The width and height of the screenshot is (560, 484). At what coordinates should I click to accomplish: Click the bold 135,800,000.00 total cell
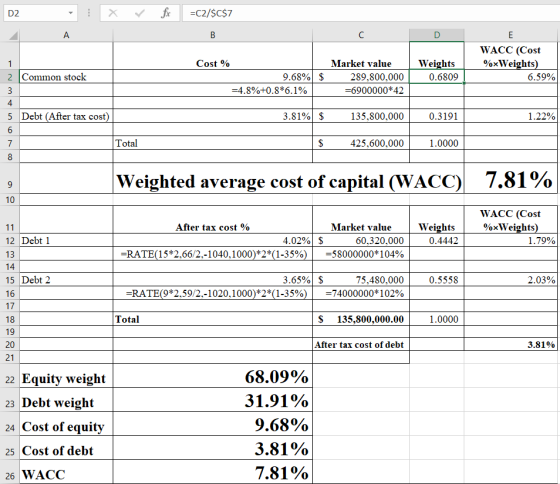tap(361, 319)
